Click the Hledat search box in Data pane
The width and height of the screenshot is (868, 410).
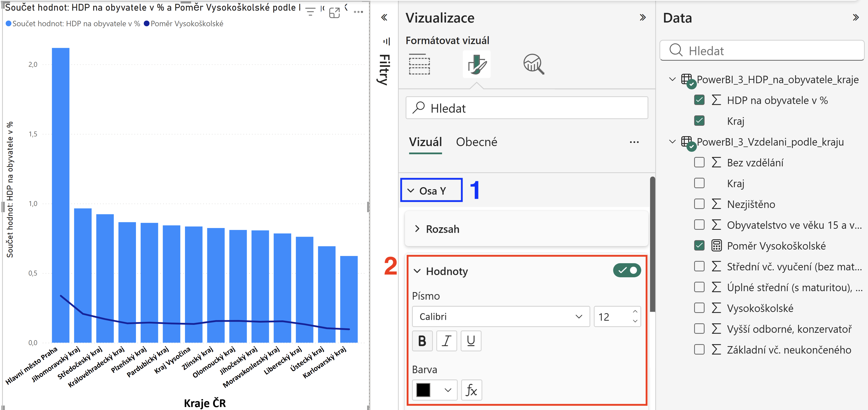pos(762,51)
